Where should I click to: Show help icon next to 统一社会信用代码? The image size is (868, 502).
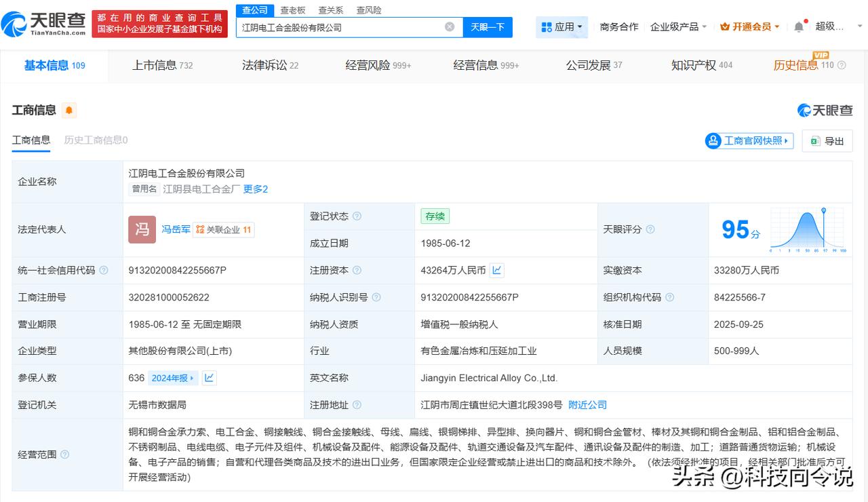tap(104, 270)
